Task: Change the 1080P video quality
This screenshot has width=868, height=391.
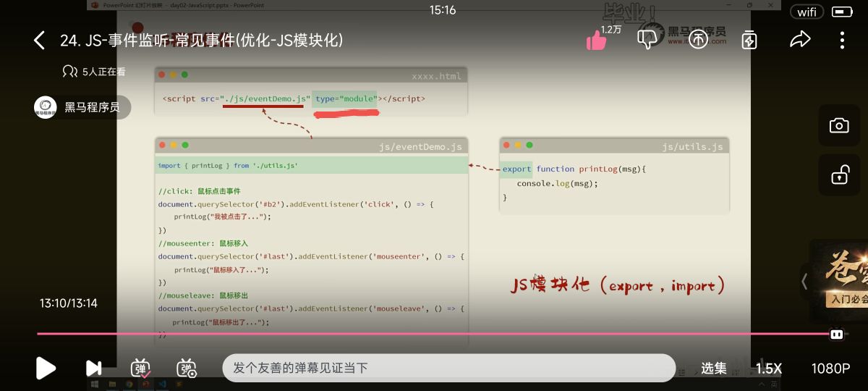Action: pyautogui.click(x=830, y=369)
